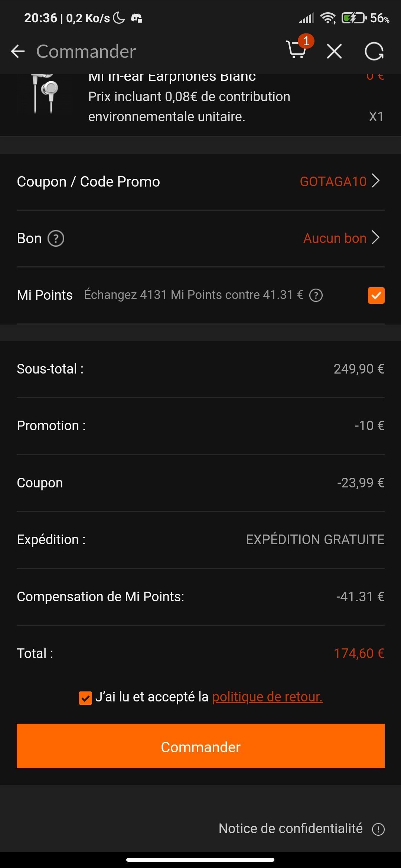Open the politique de retour link
The image size is (401, 868).
[x=267, y=697]
